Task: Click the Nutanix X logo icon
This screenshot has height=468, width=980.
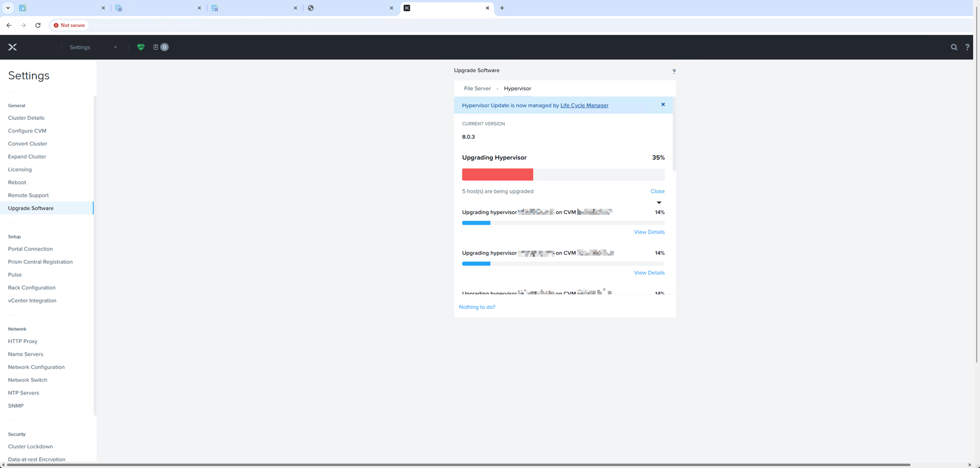Action: [13, 47]
